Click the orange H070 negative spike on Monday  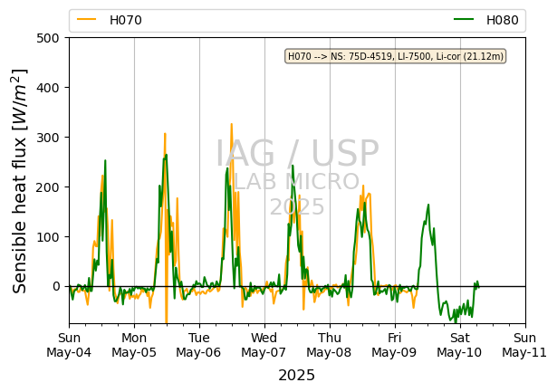pos(167,320)
